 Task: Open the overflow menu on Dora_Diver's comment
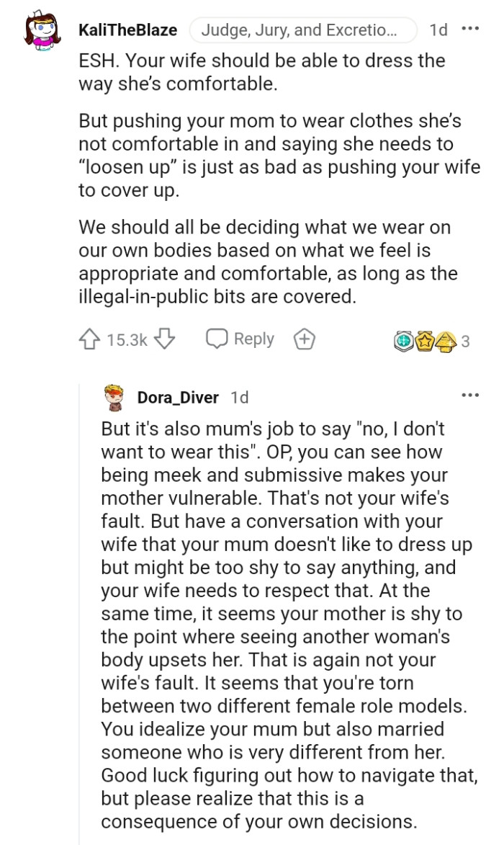click(471, 395)
